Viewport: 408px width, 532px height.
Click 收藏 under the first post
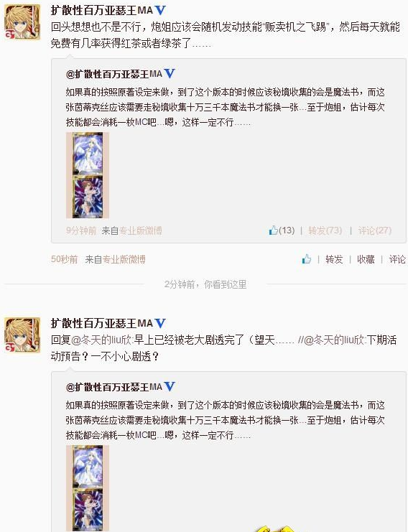(366, 260)
